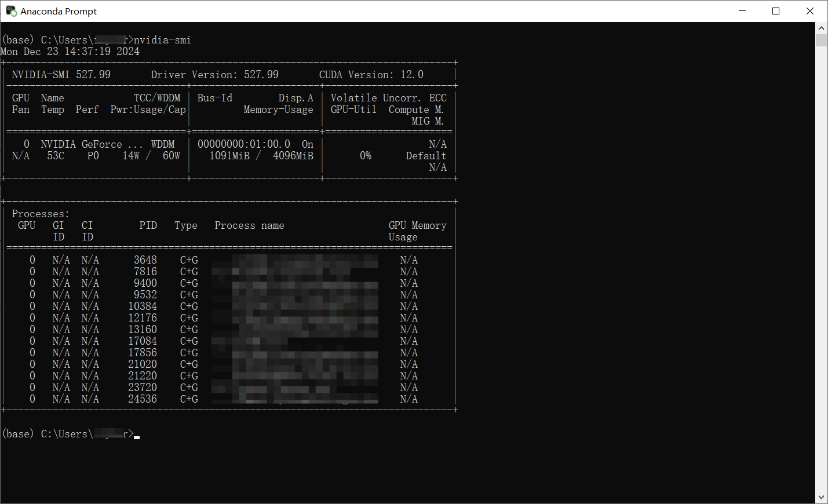This screenshot has width=828, height=504.
Task: Click the 'MIG M.' header text
Action: pos(428,121)
